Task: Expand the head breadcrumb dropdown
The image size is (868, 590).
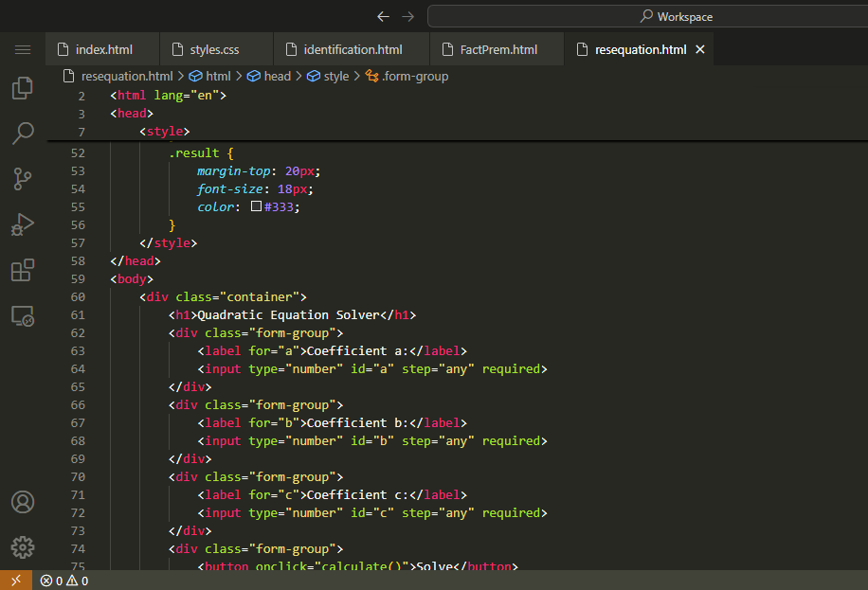Action: 277,76
